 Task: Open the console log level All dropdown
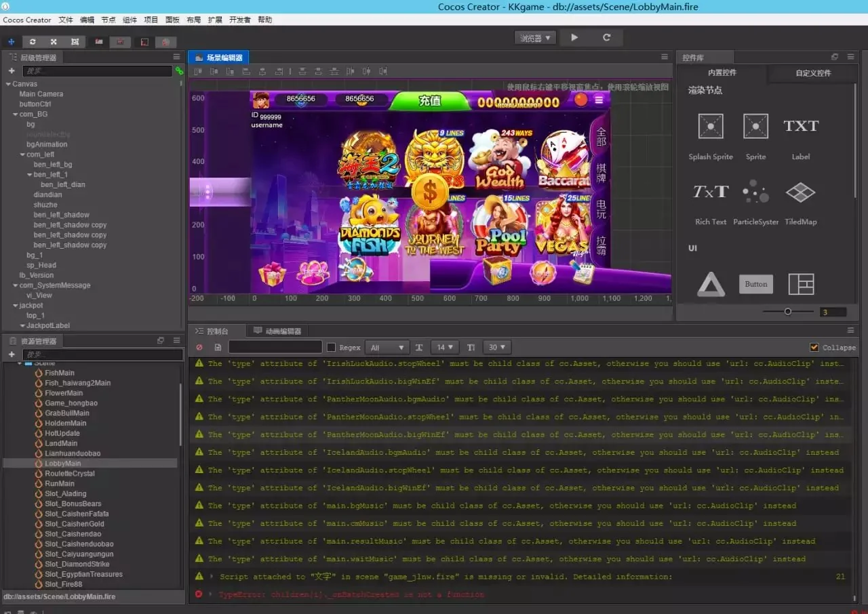tap(387, 348)
